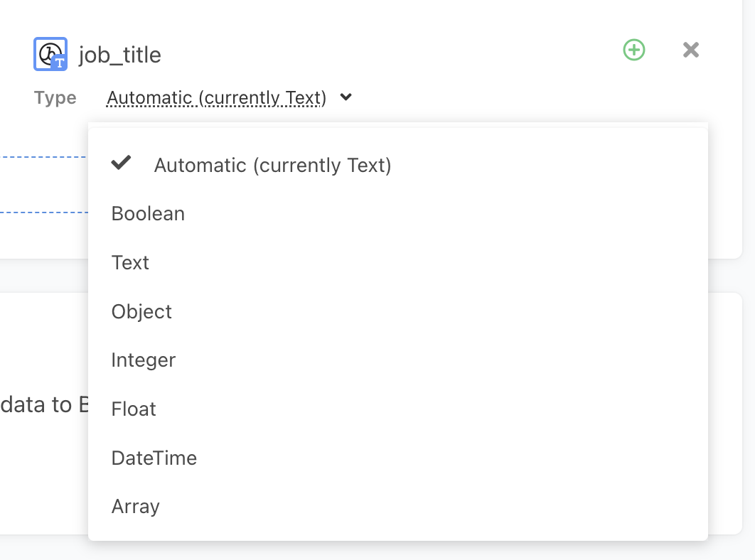The image size is (755, 560).
Task: Click the checkmark beside Automatic option
Action: tap(122, 163)
